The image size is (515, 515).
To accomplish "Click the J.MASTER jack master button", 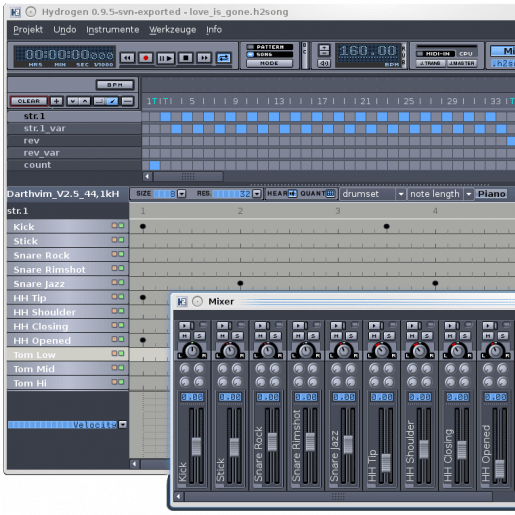I will 462,63.
